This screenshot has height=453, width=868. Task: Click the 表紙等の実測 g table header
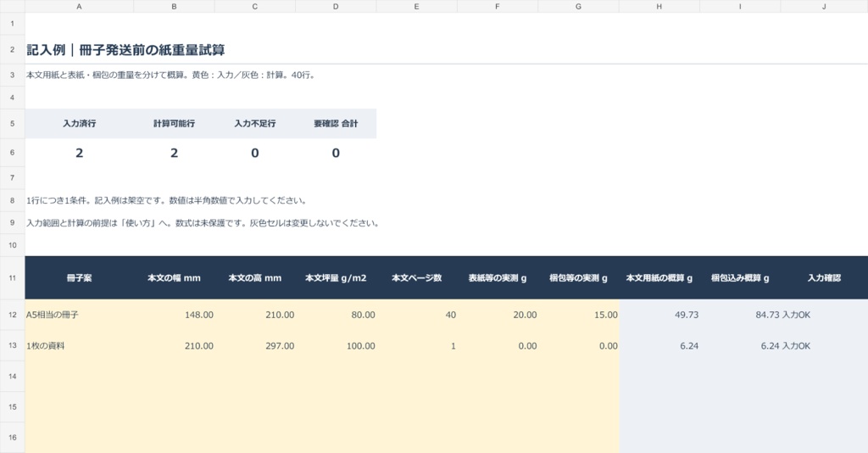tap(497, 278)
